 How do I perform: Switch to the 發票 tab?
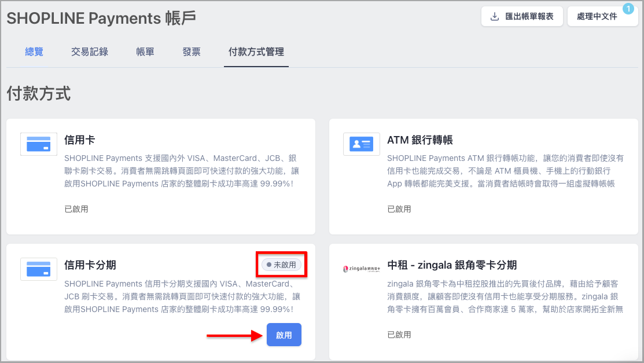(192, 52)
